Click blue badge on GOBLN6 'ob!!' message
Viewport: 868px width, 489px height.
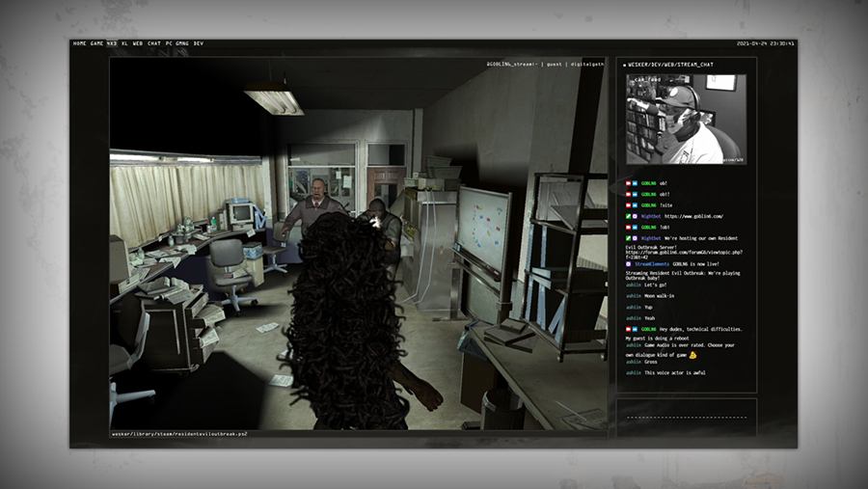tap(635, 195)
